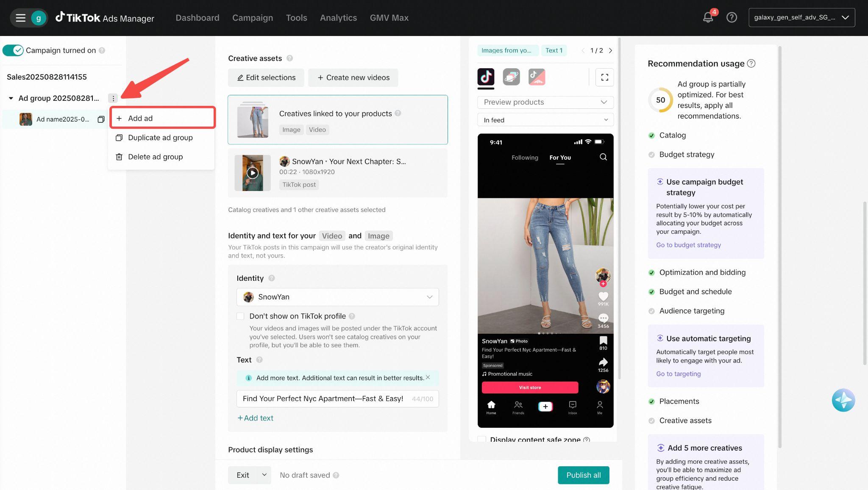Open the notifications bell icon
Viewport: 868px width, 490px height.
(x=707, y=18)
